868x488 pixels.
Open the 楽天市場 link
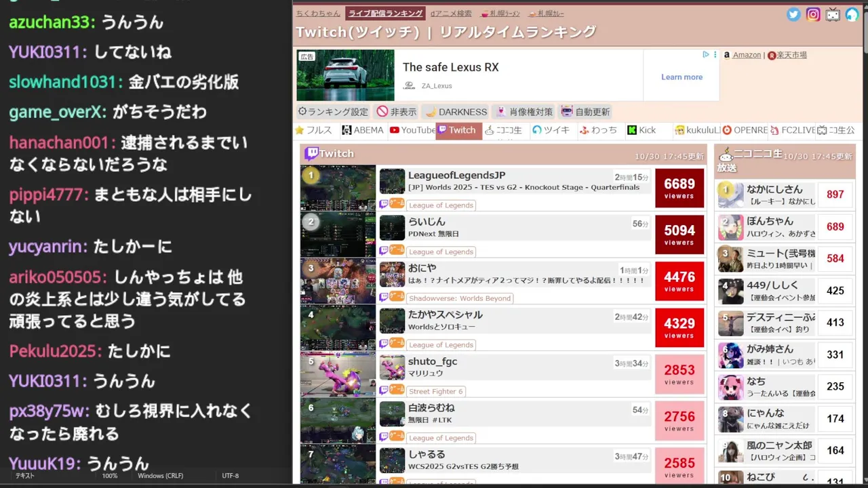pos(791,55)
